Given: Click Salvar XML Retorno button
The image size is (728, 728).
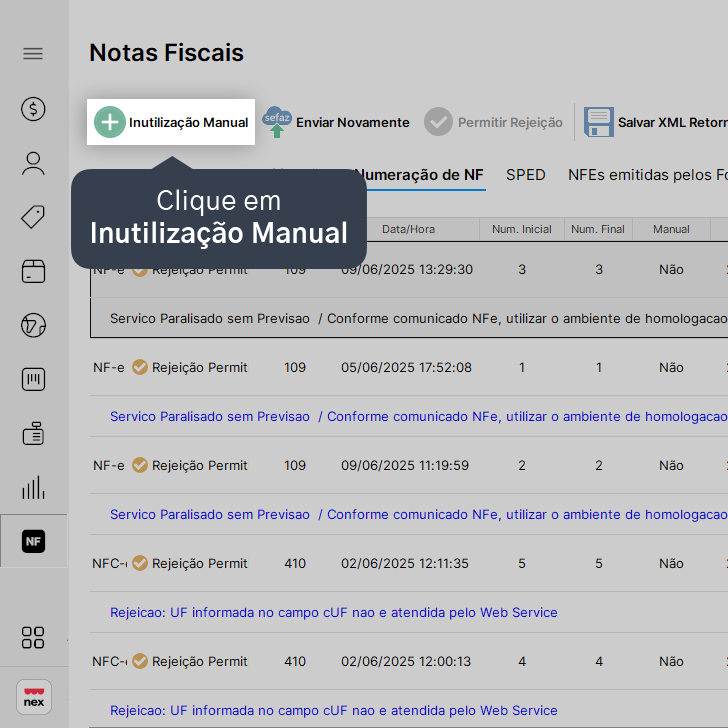Looking at the screenshot, I should coord(656,122).
